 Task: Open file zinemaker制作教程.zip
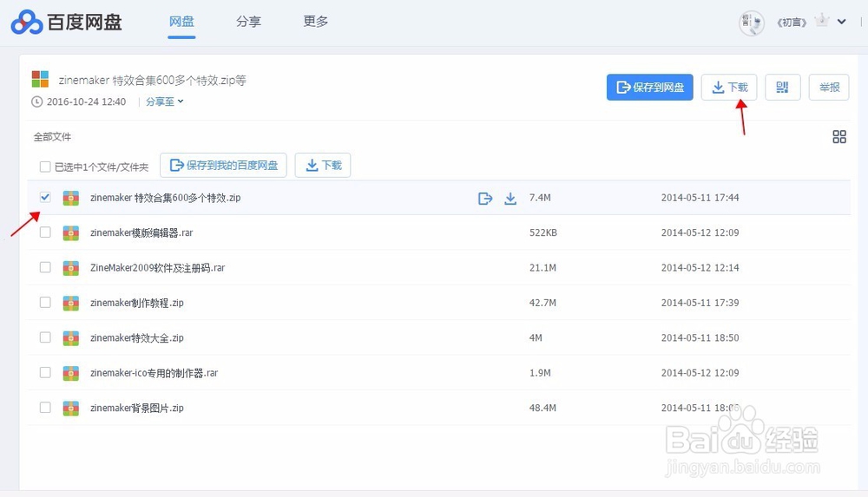point(137,303)
